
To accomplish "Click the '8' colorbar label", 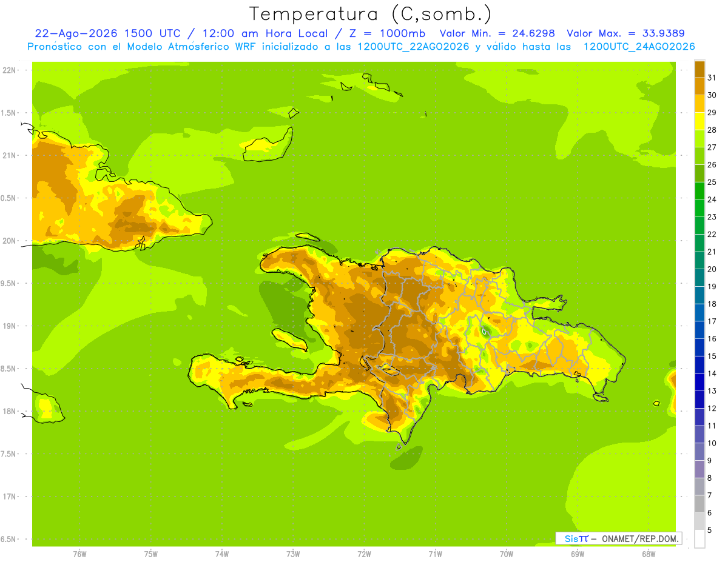I will (709, 478).
